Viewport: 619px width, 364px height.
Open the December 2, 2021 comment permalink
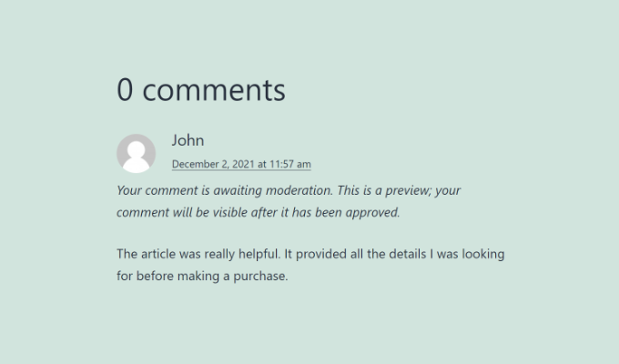point(241,165)
